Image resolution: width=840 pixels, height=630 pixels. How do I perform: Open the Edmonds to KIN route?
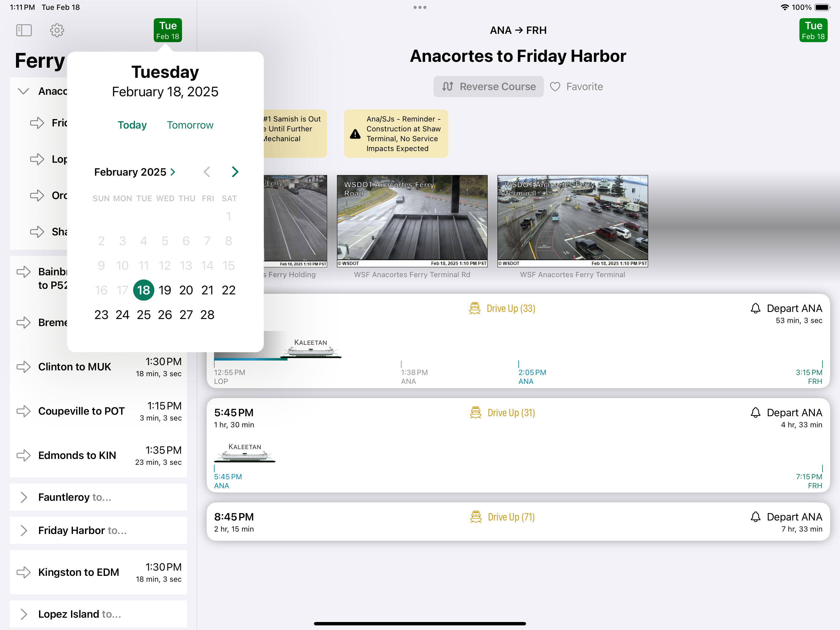98,456
